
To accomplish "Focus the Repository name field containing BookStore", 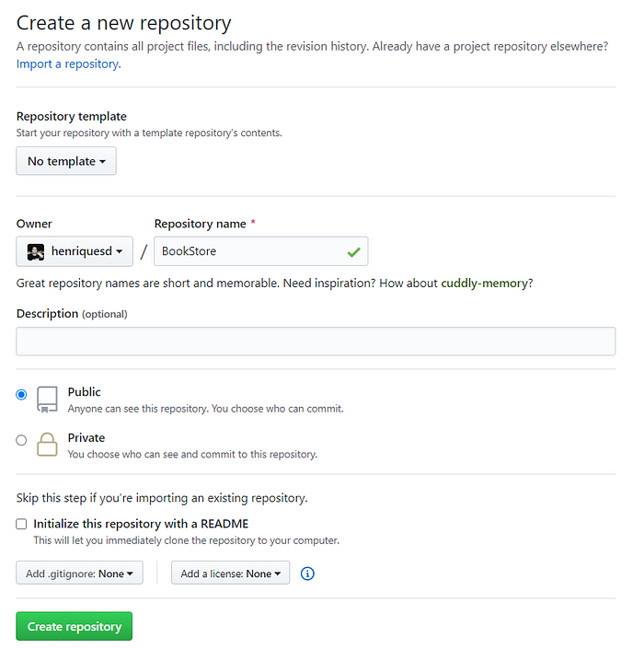I will 261,251.
